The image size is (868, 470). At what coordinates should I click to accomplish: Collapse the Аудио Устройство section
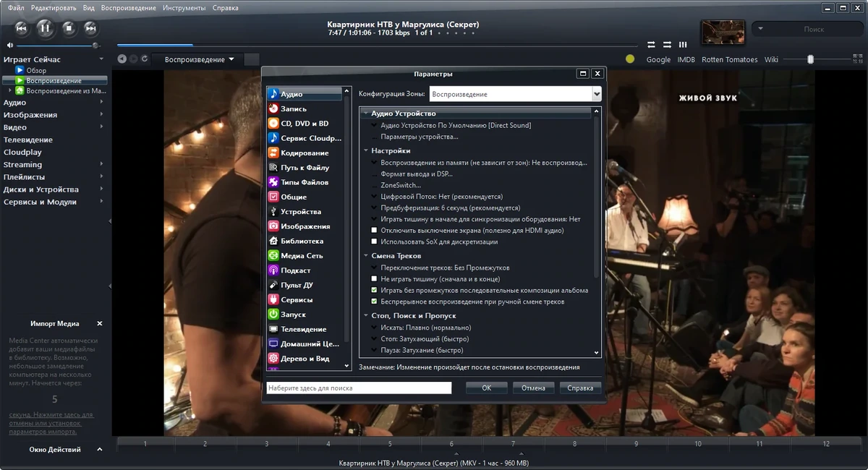click(366, 114)
